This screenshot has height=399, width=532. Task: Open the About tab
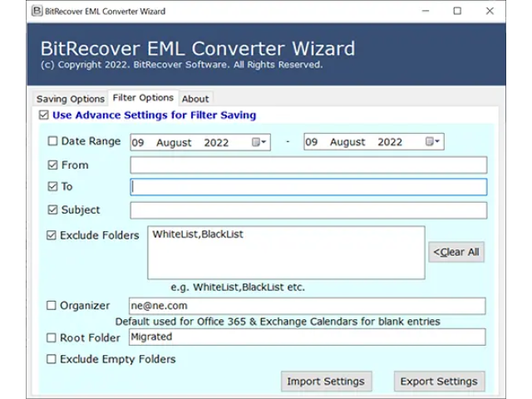coord(195,99)
